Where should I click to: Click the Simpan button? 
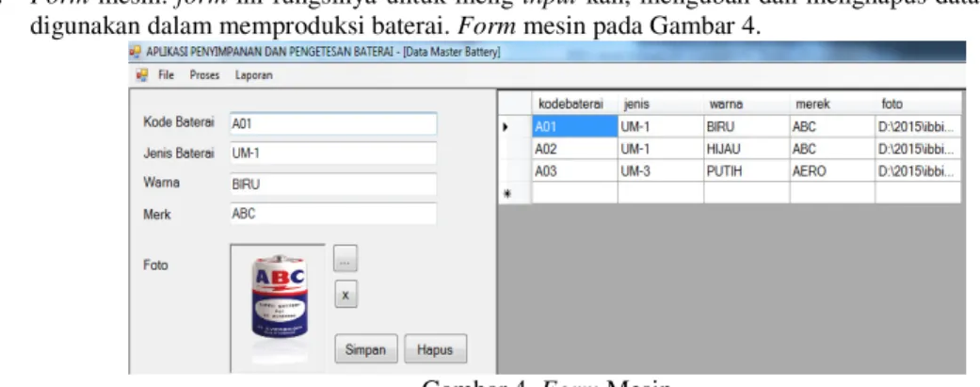point(365,348)
